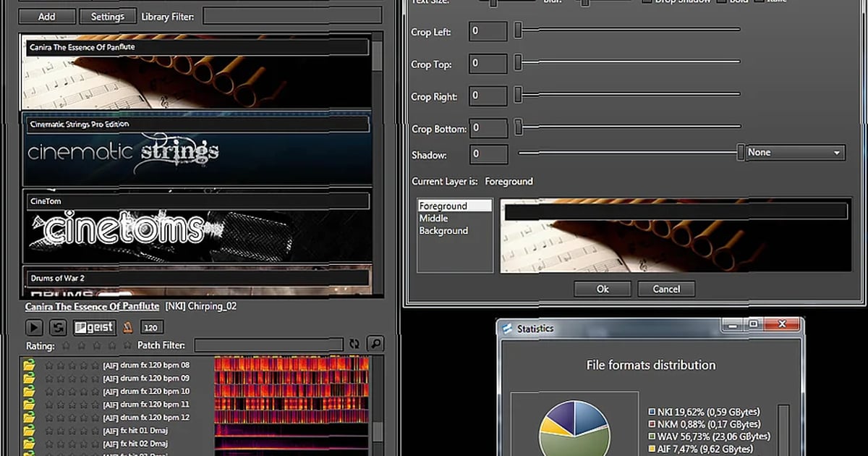Open folder icon for drum fx 120 bpm 08
This screenshot has width=868, height=456.
click(x=29, y=365)
